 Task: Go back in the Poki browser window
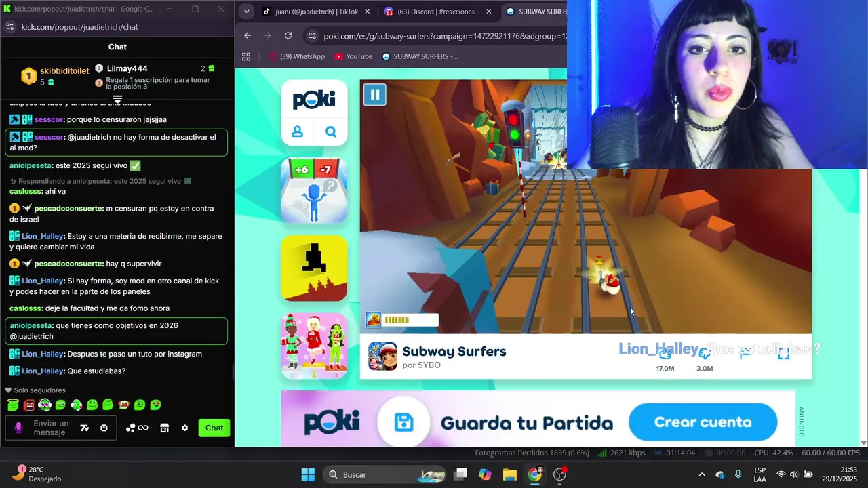tap(248, 35)
